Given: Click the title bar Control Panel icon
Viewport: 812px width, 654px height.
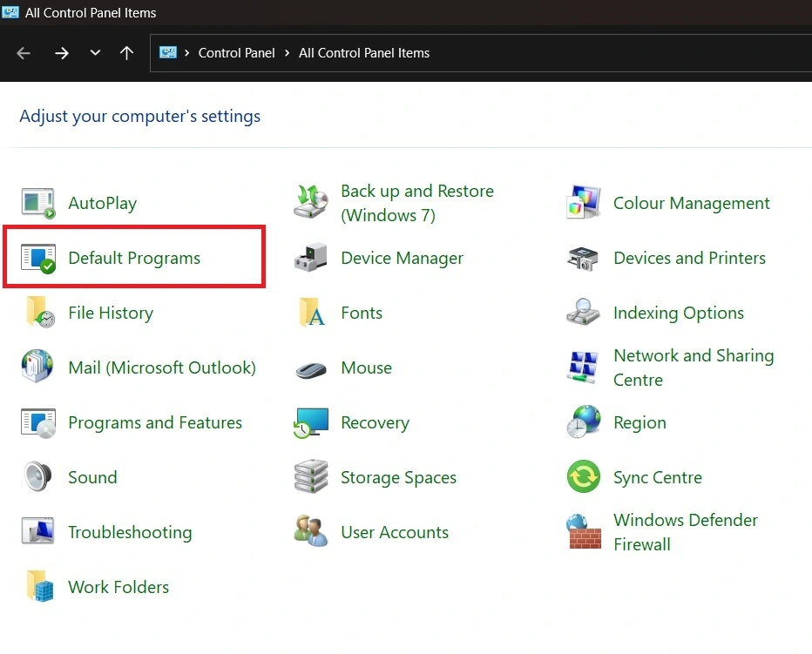Looking at the screenshot, I should coord(10,12).
